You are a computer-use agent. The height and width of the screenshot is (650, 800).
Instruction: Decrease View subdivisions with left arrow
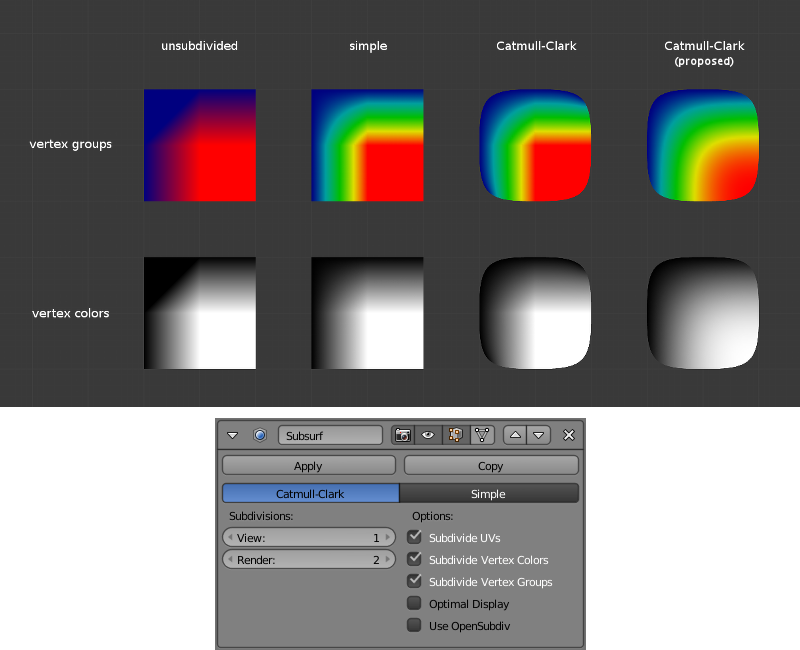point(230,538)
